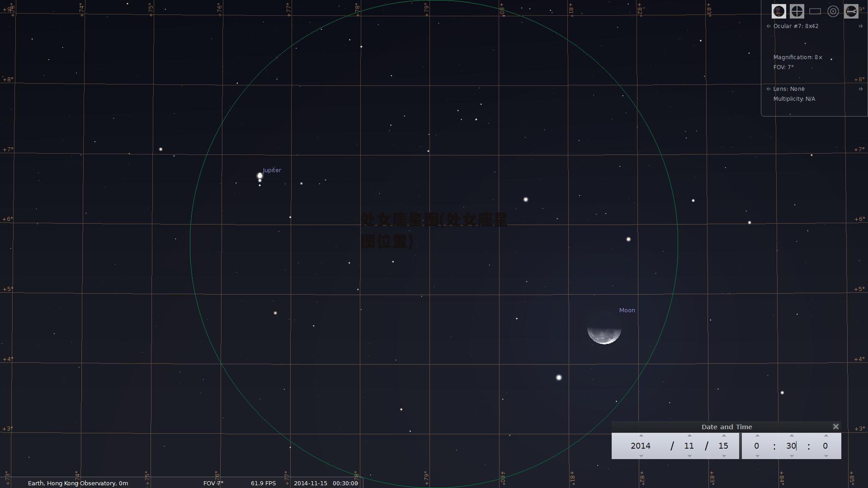Decrease the seconds value with down arrow
868x488 pixels.
pos(826,456)
